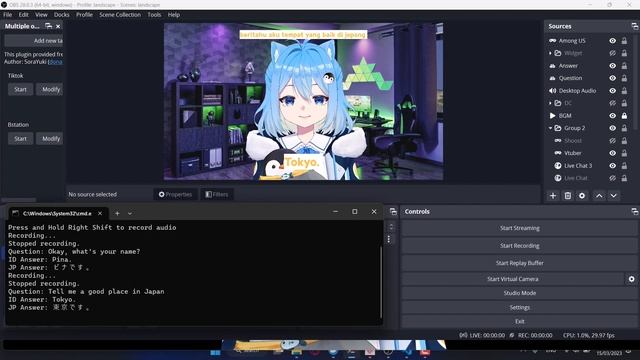Open the View menu
This screenshot has height=360, width=640.
[x=41, y=15]
